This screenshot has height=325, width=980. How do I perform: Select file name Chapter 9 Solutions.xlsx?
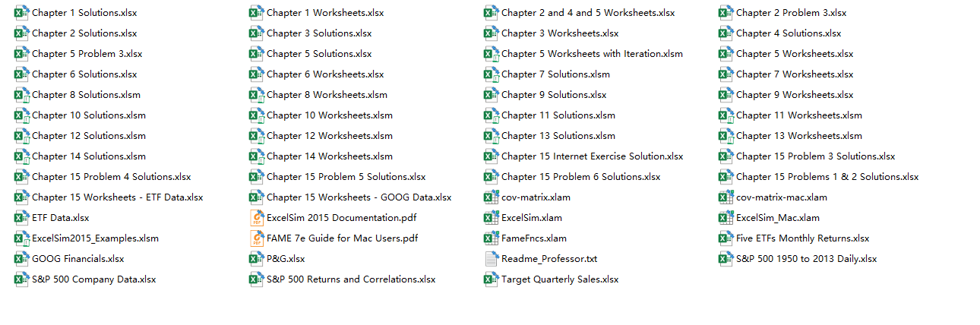click(554, 95)
